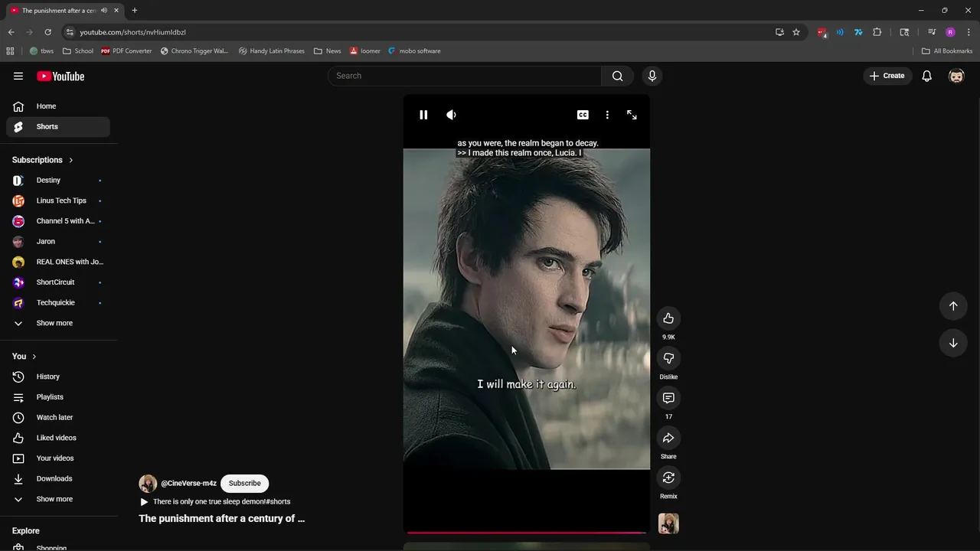Start voice search with the microphone
980x551 pixels.
[x=652, y=76]
